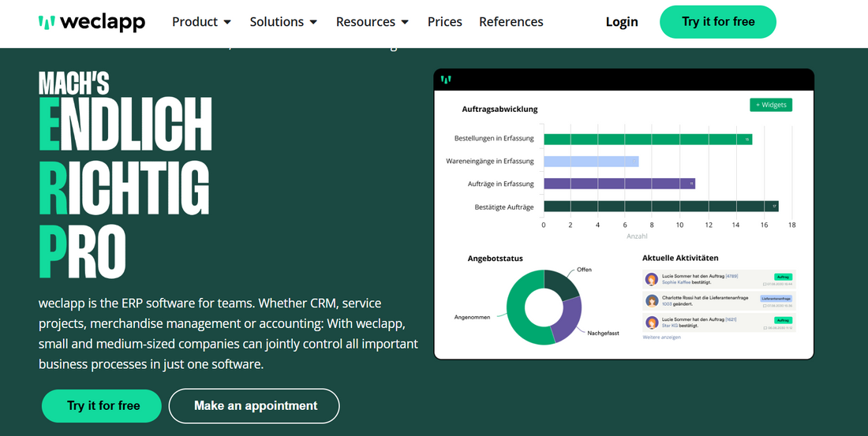Click the + Widgets button in dashboard
This screenshot has height=436, width=868.
tap(771, 105)
